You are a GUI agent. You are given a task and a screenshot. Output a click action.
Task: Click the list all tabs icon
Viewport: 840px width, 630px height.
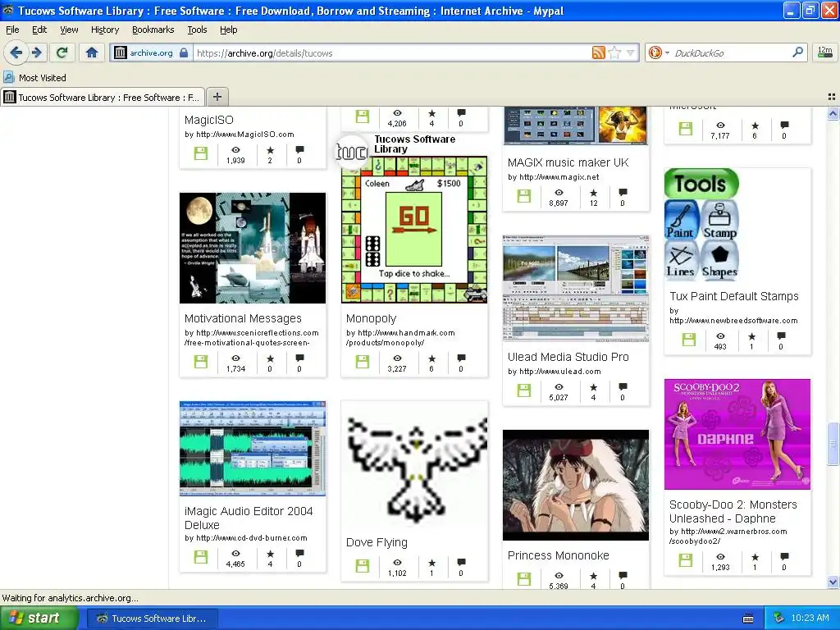tap(832, 97)
